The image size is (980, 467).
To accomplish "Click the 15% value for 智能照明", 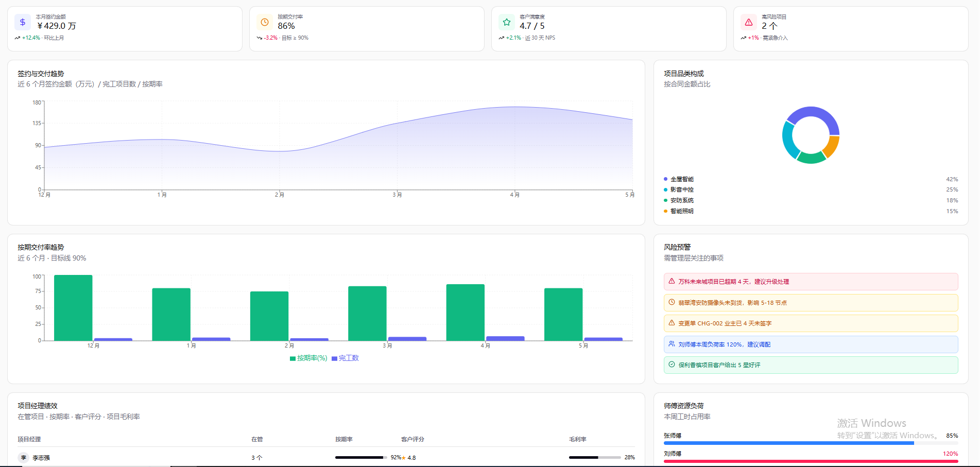I will pos(952,211).
